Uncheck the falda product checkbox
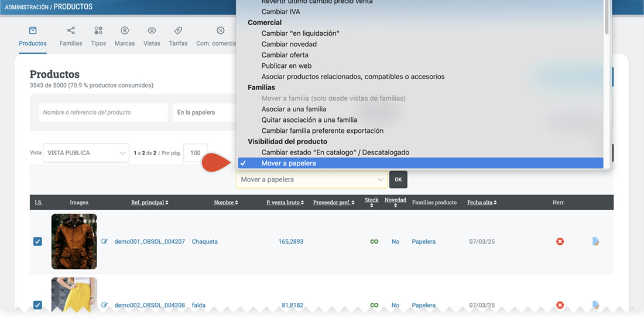The image size is (644, 335). click(x=37, y=305)
